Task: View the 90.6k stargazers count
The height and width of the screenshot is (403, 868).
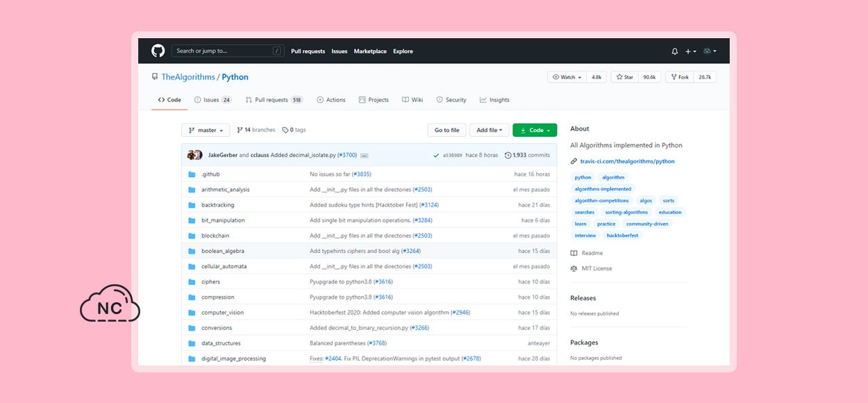Action: 649,77
